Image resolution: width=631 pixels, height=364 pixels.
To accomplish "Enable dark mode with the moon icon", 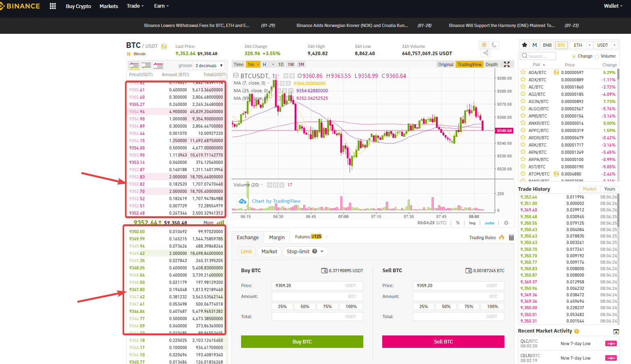I will click(494, 45).
